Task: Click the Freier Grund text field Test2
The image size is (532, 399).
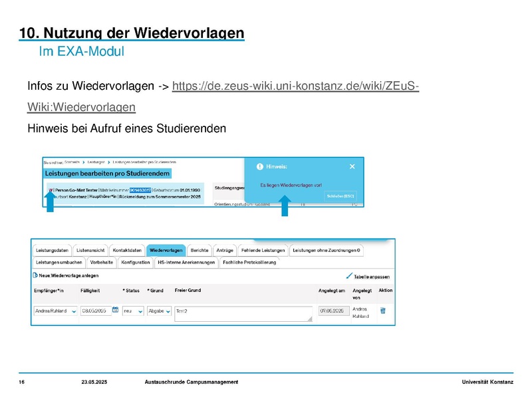Action: [x=243, y=314]
